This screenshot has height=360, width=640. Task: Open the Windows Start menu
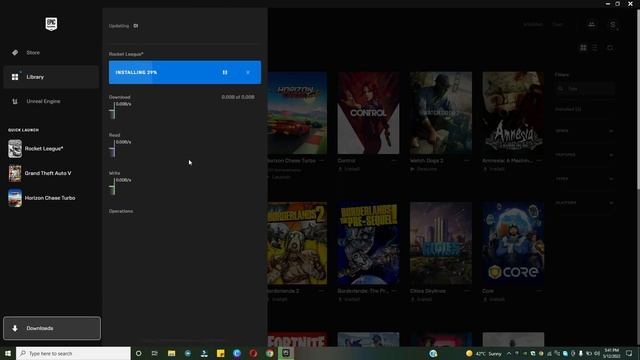(7, 353)
